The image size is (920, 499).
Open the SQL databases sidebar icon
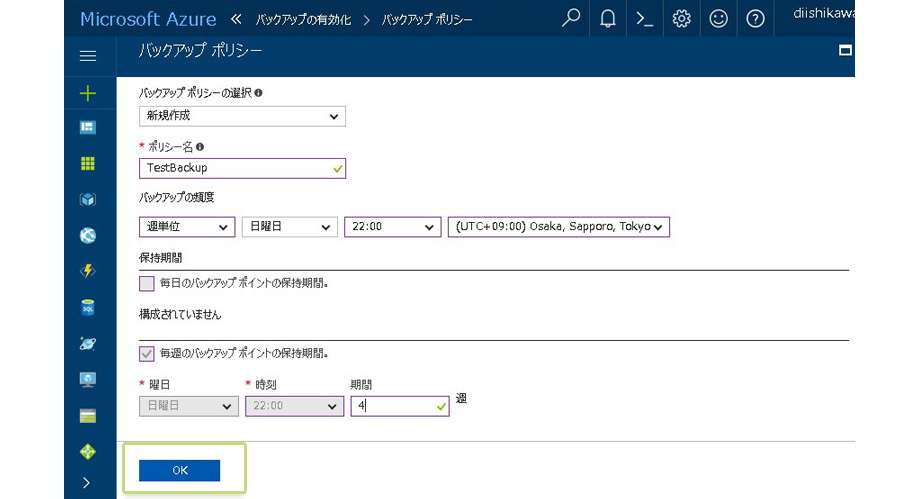[88, 308]
